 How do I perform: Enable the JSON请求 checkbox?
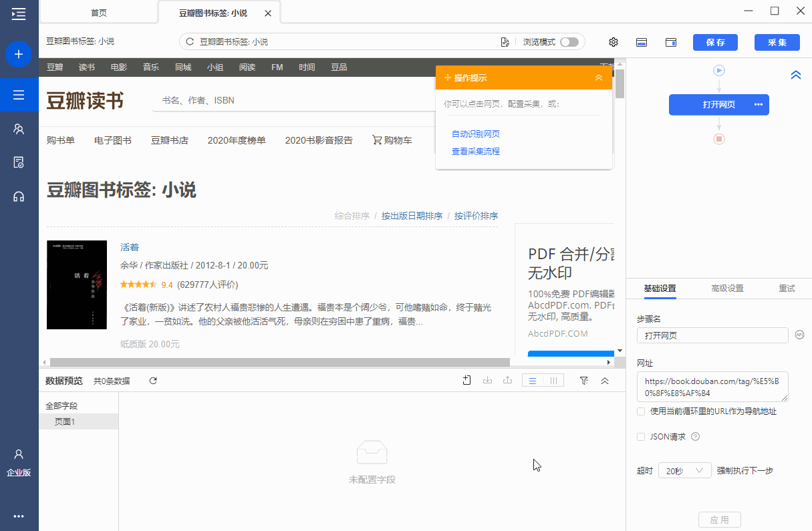click(x=641, y=437)
